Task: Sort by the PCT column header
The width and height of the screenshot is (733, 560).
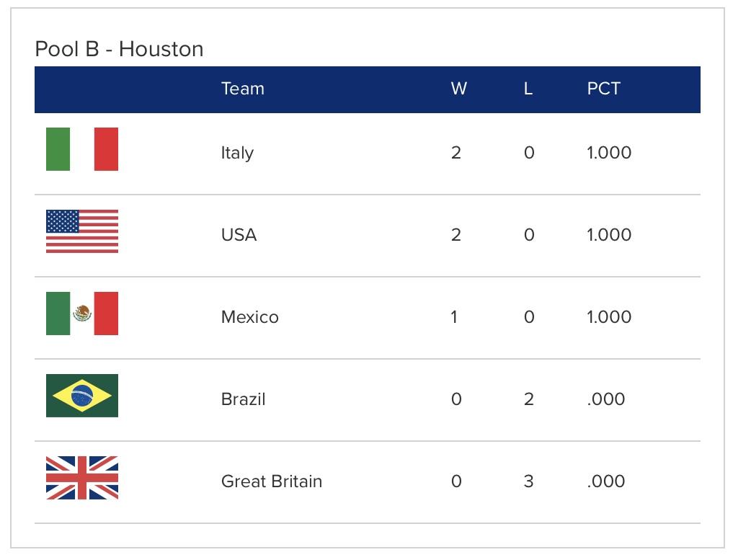Action: [603, 89]
